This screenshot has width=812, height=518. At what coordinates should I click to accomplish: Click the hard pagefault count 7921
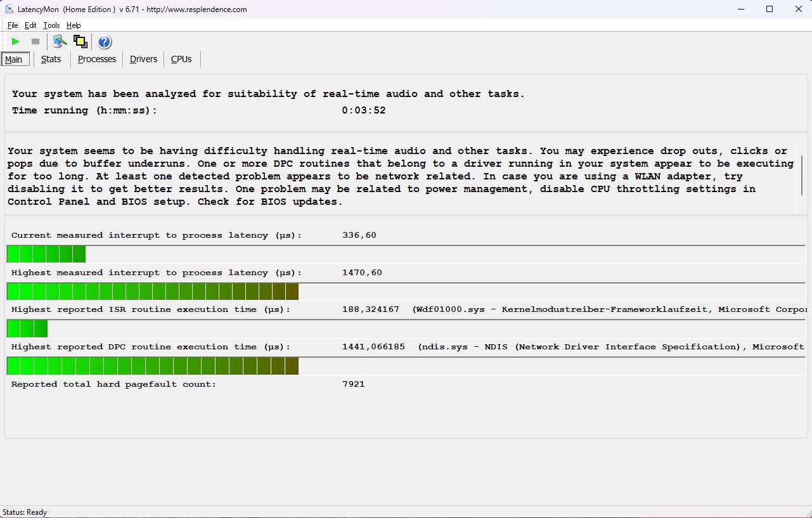pyautogui.click(x=354, y=384)
